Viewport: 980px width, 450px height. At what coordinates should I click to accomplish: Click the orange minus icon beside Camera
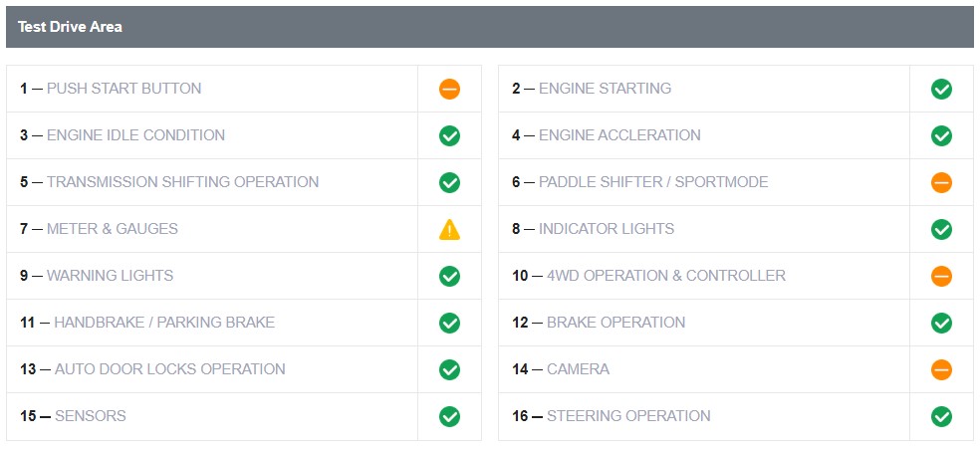[941, 369]
